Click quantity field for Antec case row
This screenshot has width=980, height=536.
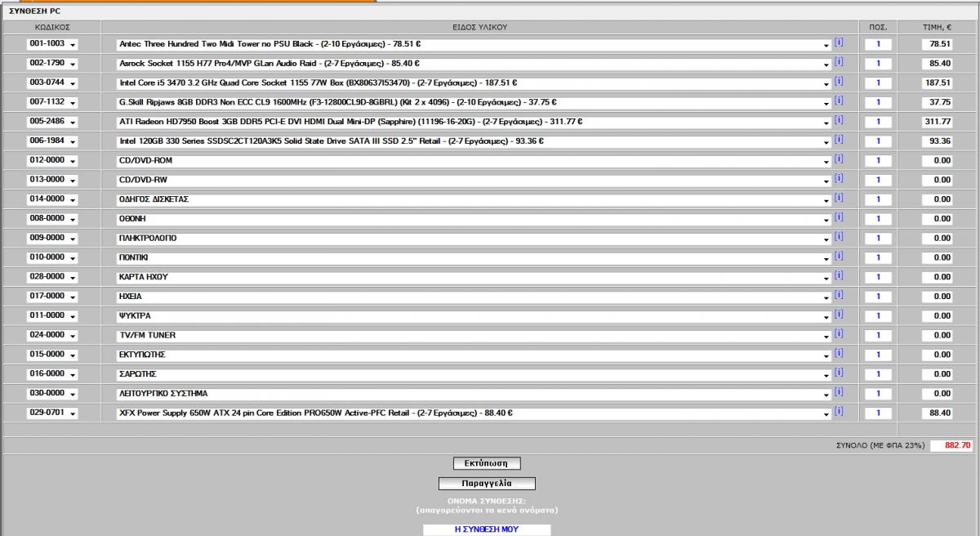(878, 44)
